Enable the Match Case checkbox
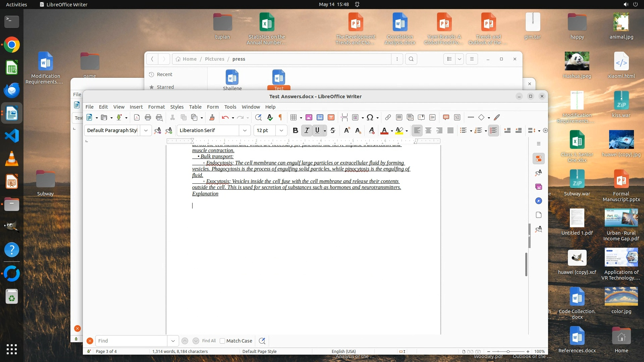This screenshot has width=644, height=362. point(222,341)
